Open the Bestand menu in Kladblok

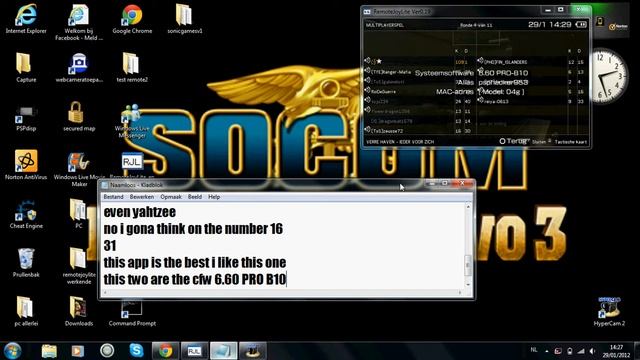tap(113, 197)
